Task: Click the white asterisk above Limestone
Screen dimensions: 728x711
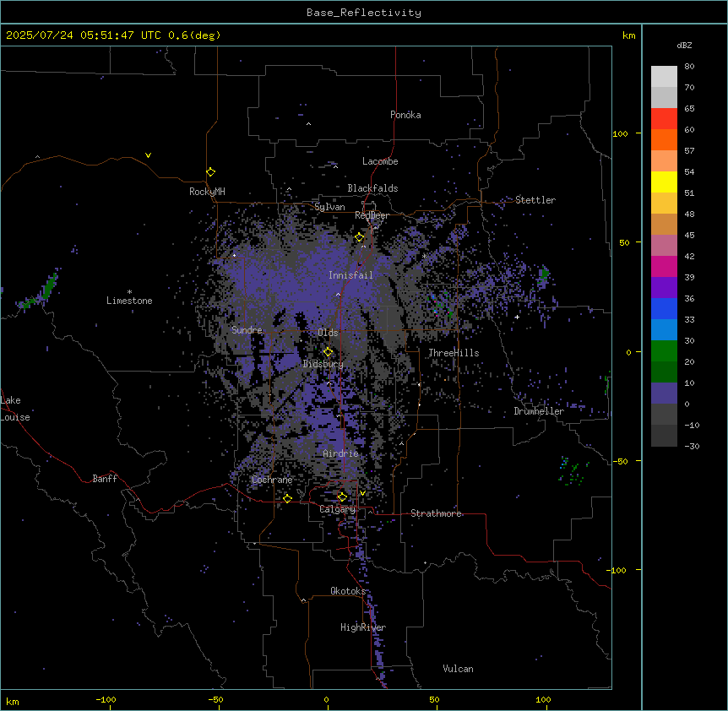Action: [x=129, y=292]
